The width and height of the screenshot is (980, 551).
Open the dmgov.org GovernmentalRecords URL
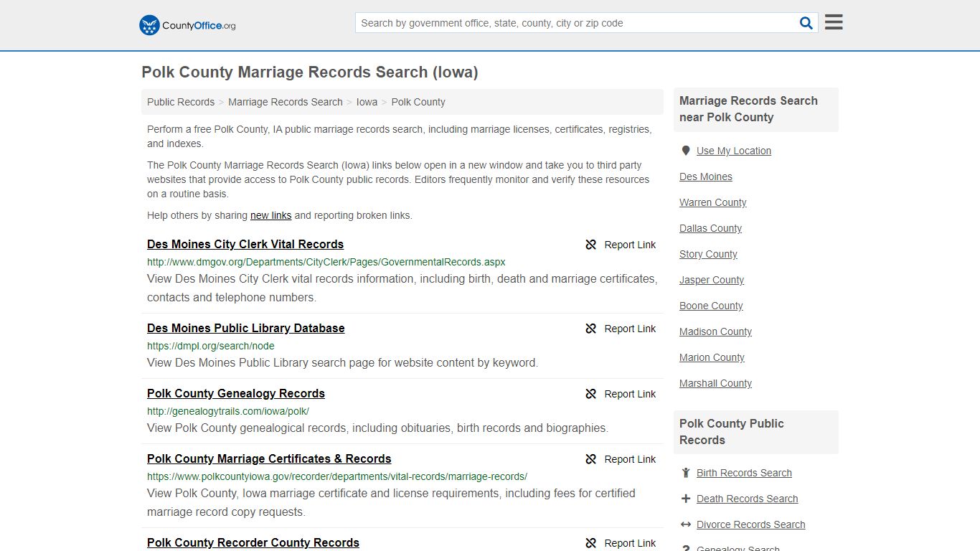coord(326,262)
